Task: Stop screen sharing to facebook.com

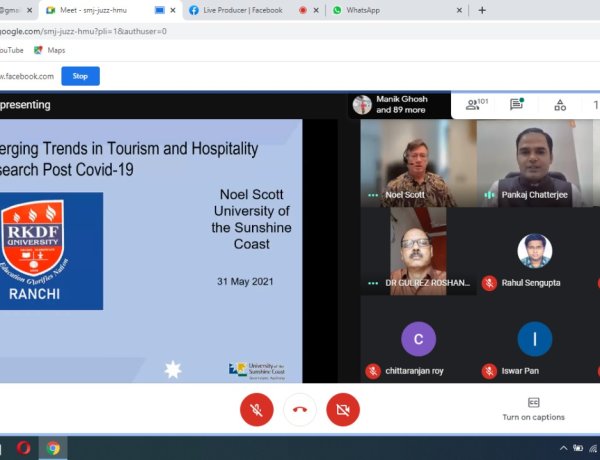Action: [x=80, y=76]
